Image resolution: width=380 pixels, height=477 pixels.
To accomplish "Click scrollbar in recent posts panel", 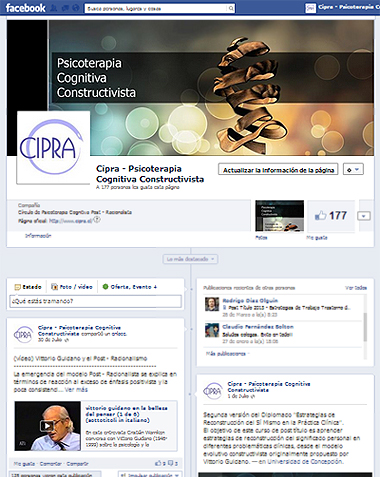I will (x=365, y=327).
